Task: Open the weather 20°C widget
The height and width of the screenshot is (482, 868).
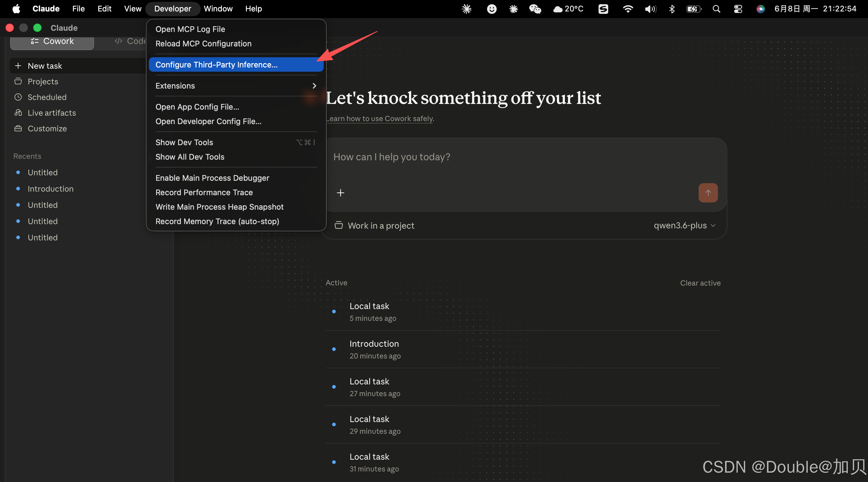Action: 568,9
